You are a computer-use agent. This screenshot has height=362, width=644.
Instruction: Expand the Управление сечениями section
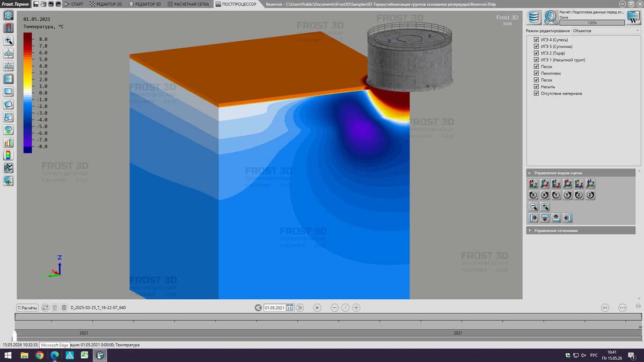581,230
